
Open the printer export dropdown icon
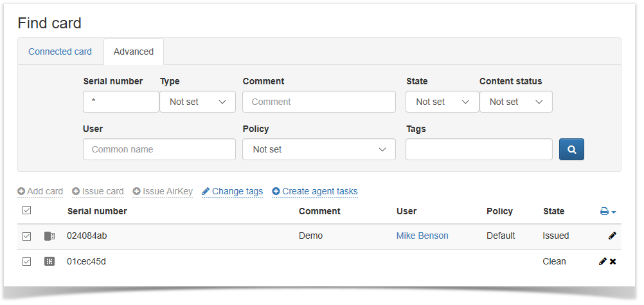[608, 212]
